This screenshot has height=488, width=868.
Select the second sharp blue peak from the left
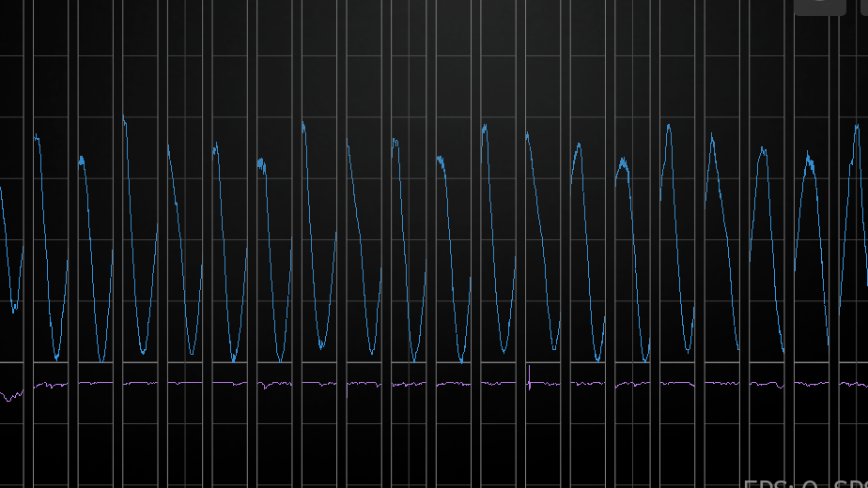(x=124, y=119)
